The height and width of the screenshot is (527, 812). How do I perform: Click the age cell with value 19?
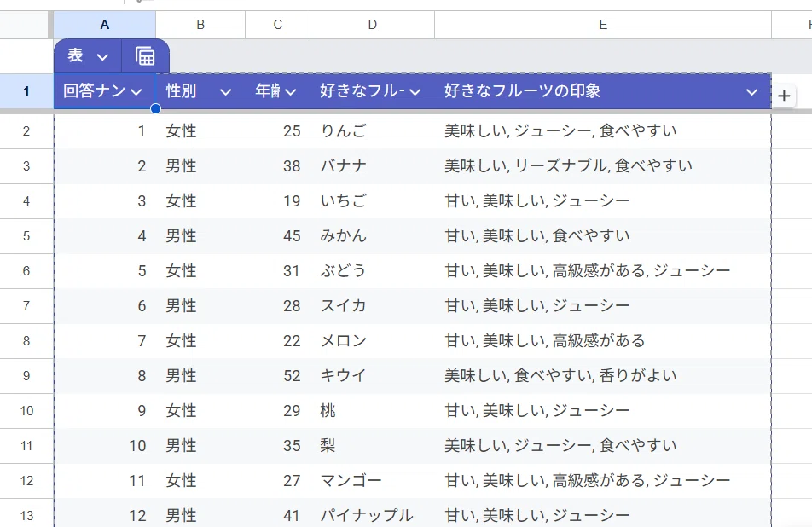pos(277,201)
